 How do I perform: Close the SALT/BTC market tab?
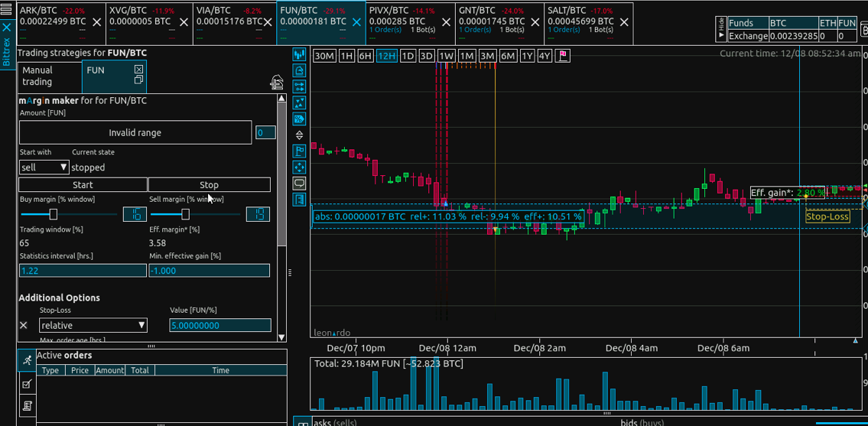tap(625, 21)
